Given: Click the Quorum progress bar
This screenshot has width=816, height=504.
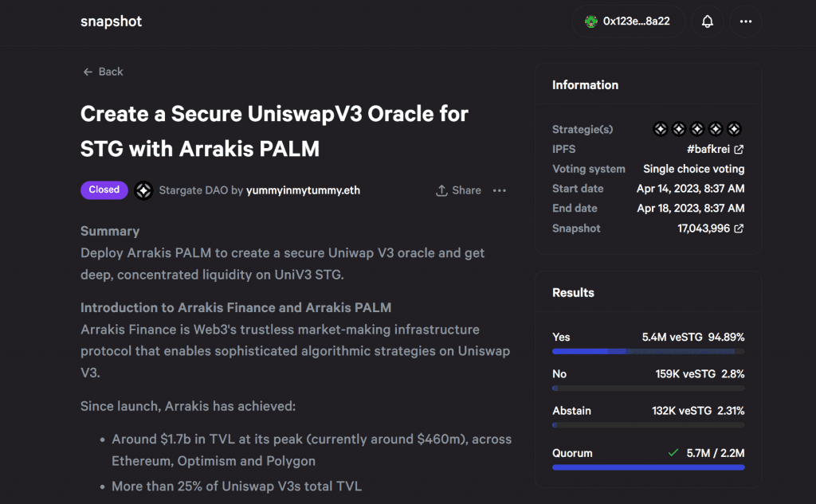Looking at the screenshot, I should (649, 467).
